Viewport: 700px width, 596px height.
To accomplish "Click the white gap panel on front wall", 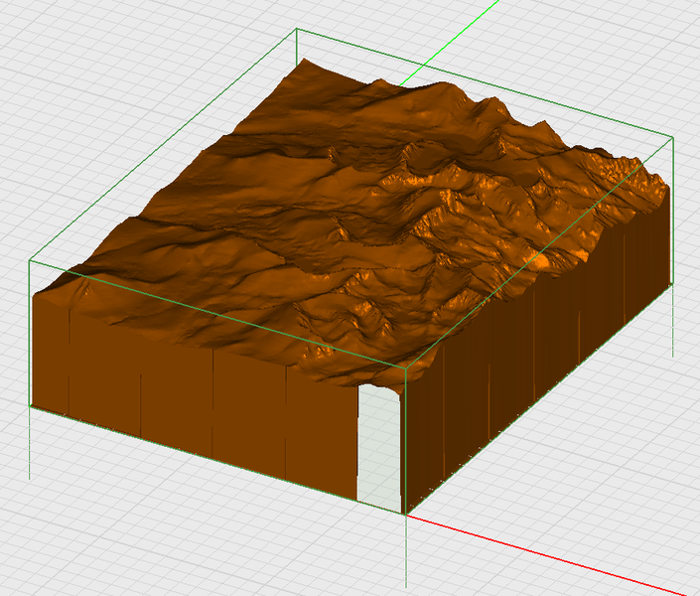I will tap(378, 447).
